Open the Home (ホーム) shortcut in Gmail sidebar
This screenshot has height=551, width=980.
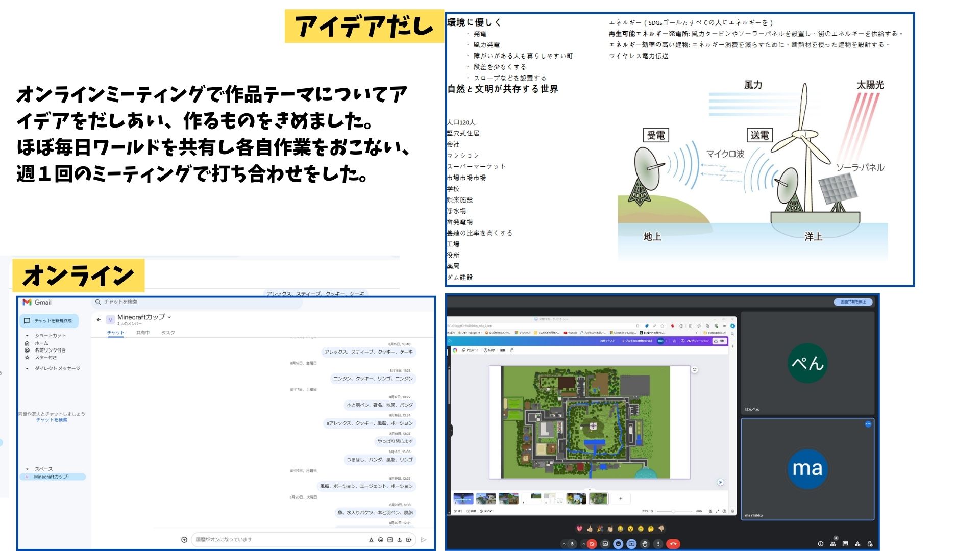tap(37, 343)
